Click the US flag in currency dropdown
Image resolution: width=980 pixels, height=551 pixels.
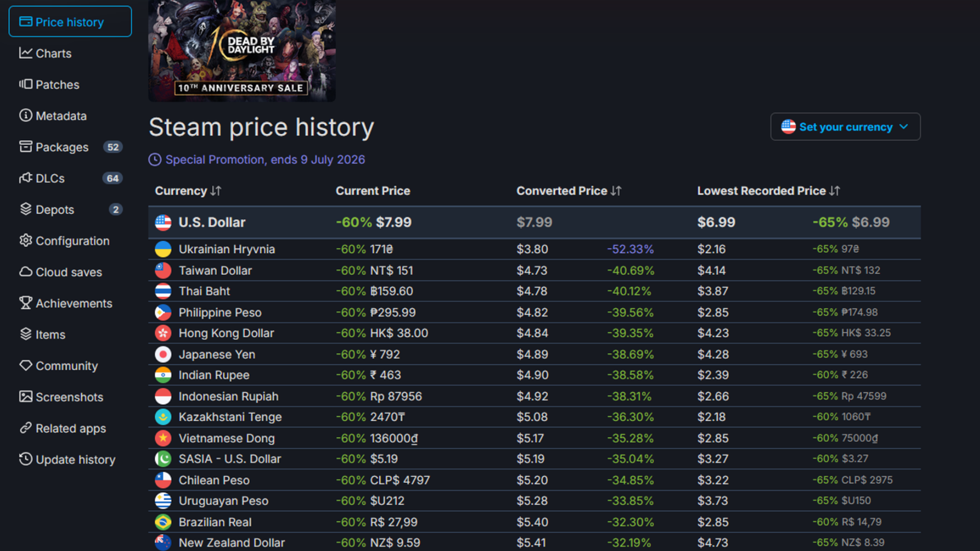point(788,126)
